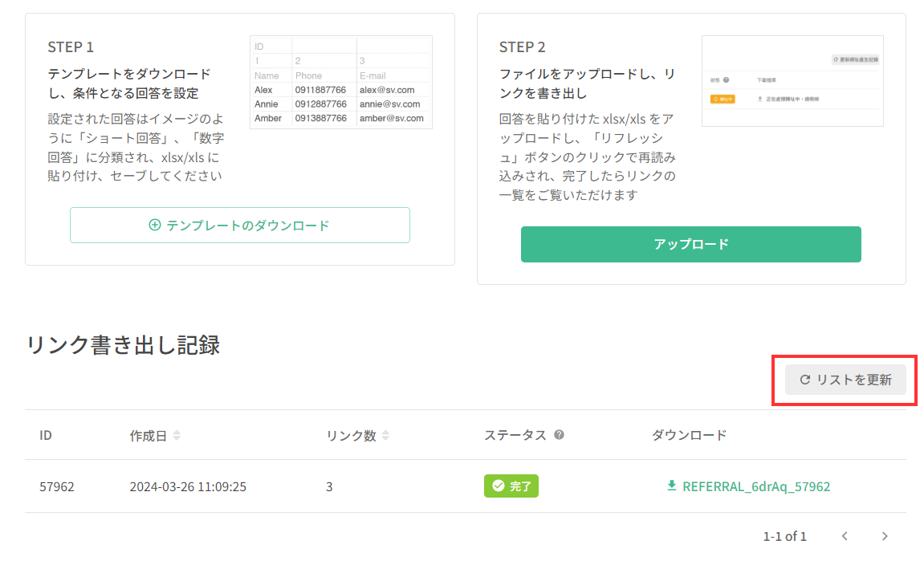Download the REFERRAL_6drAq_57962 file link
This screenshot has width=924, height=565.
pos(756,486)
